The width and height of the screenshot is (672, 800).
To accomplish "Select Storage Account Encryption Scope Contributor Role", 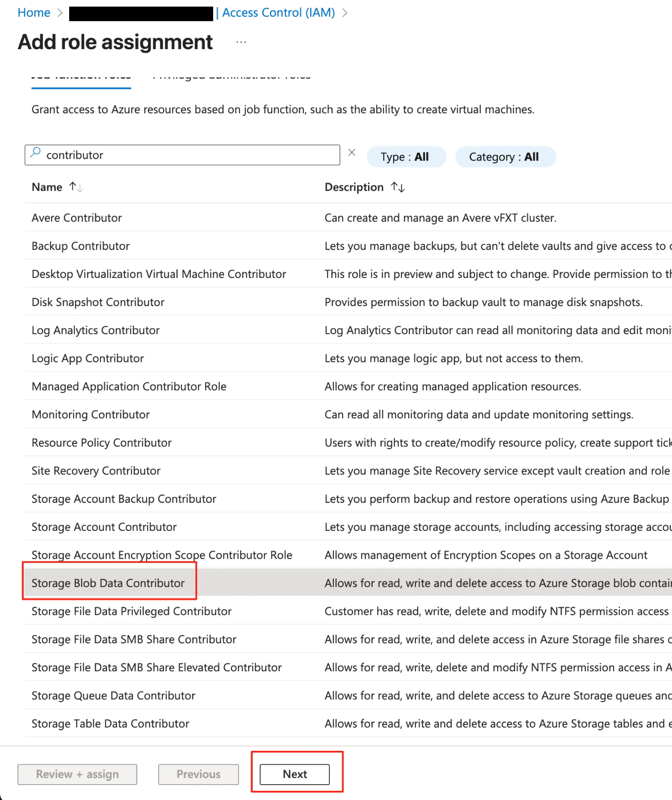I will pyautogui.click(x=162, y=555).
